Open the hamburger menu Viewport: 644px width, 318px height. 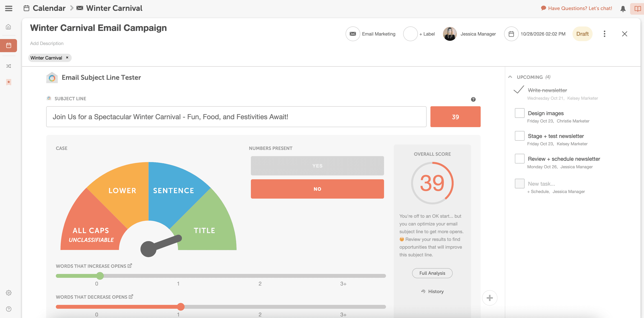tap(9, 8)
